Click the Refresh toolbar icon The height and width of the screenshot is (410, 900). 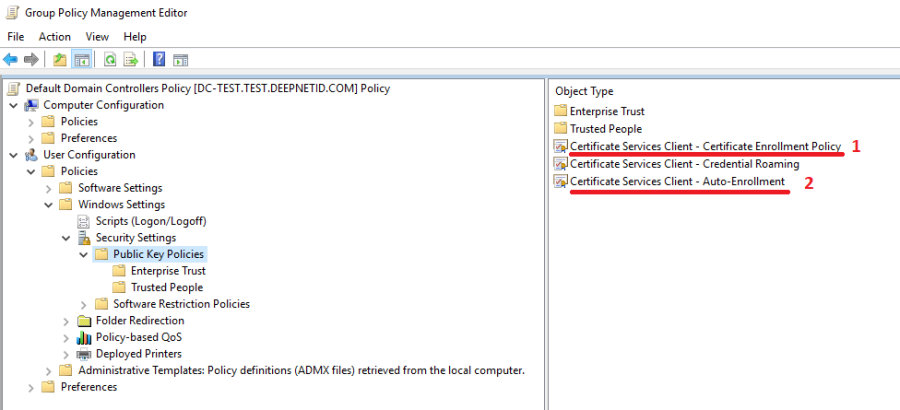click(x=110, y=59)
